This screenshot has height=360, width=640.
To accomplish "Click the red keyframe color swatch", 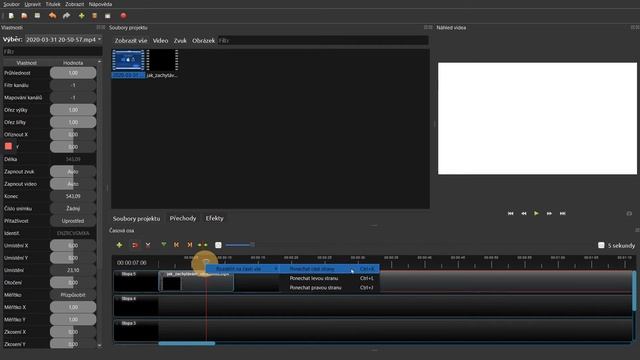I will coord(8,146).
